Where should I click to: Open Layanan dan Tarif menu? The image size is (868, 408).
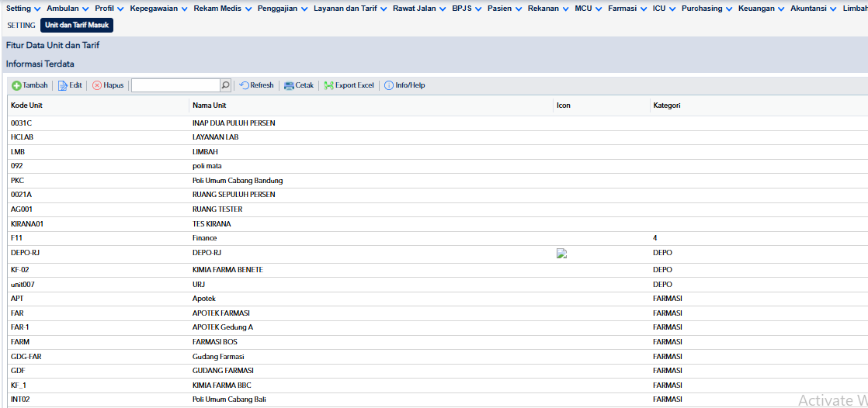pos(351,9)
